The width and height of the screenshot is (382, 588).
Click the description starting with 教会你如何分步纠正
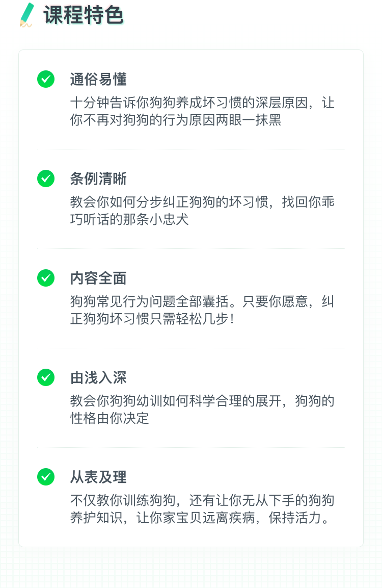click(202, 211)
